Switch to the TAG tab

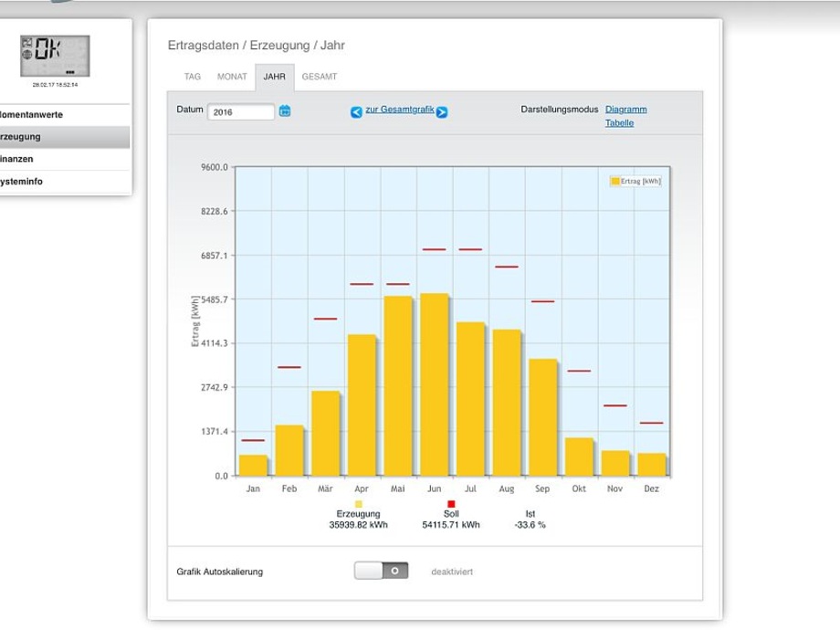click(x=193, y=77)
